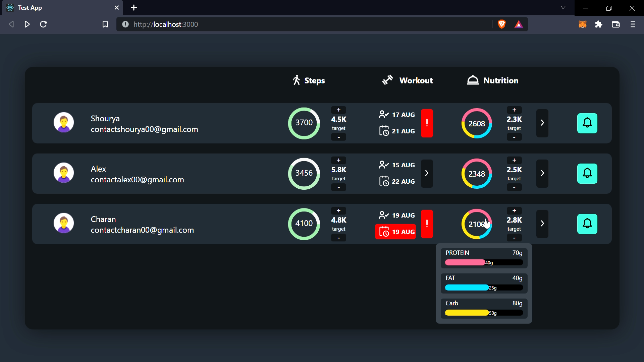Open the browser extensions puzzle icon
Viewport: 644px width, 362px height.
(x=599, y=24)
